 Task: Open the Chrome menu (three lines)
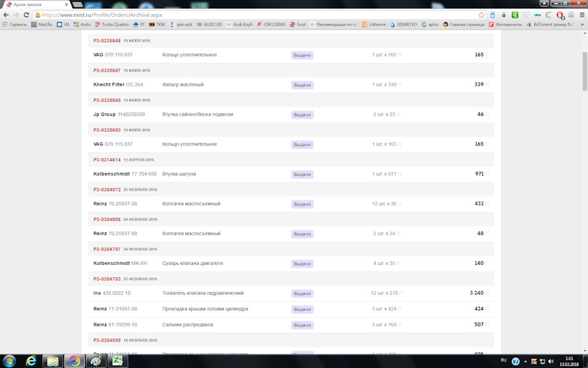582,15
